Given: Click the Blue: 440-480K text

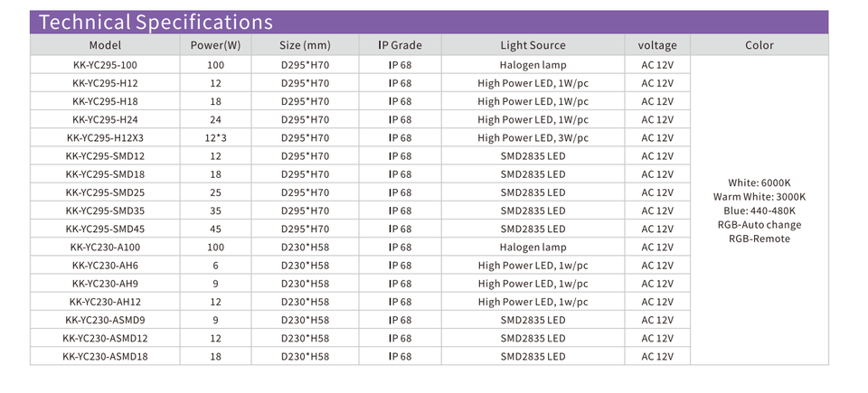Looking at the screenshot, I should coord(759,211).
